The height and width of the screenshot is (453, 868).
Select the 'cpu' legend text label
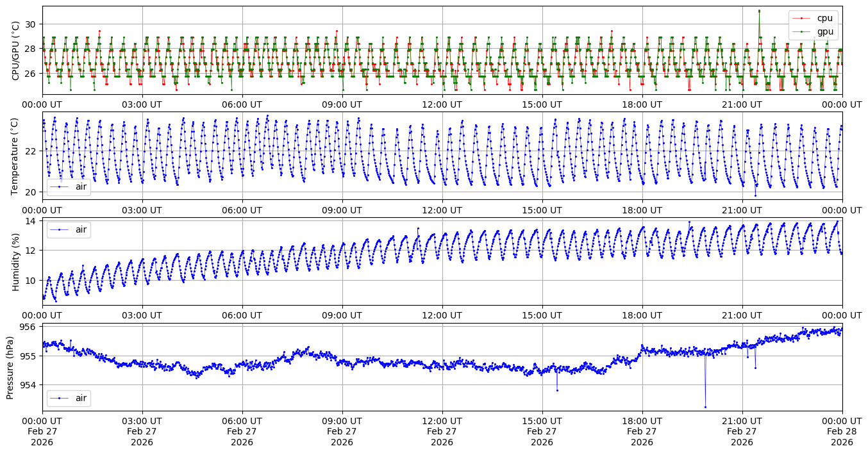coord(825,19)
